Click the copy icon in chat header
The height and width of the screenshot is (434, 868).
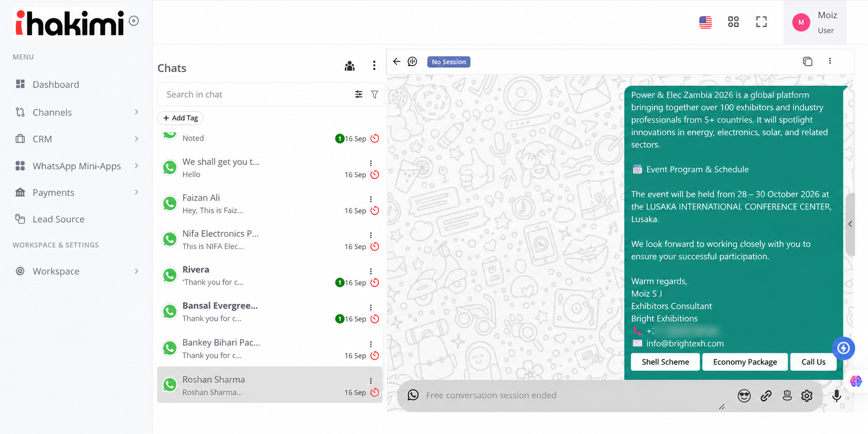808,61
